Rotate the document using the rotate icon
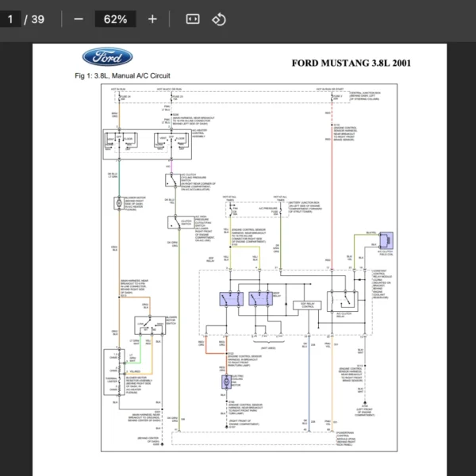 tap(220, 19)
